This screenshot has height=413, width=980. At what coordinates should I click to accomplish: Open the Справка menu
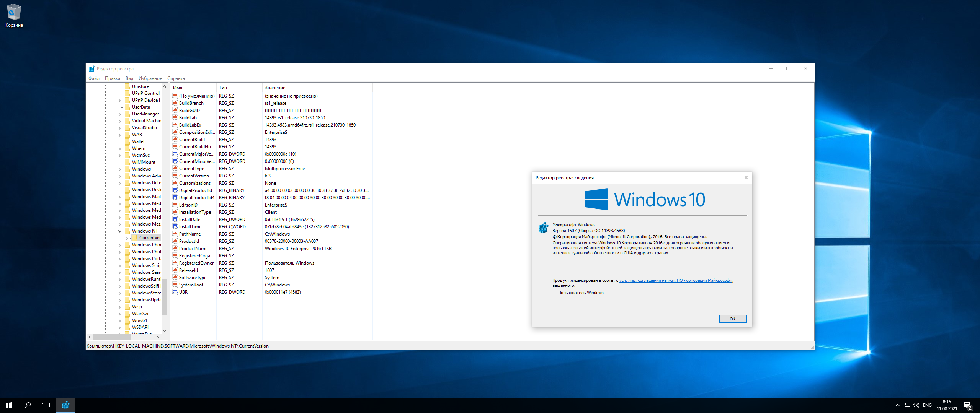click(176, 78)
